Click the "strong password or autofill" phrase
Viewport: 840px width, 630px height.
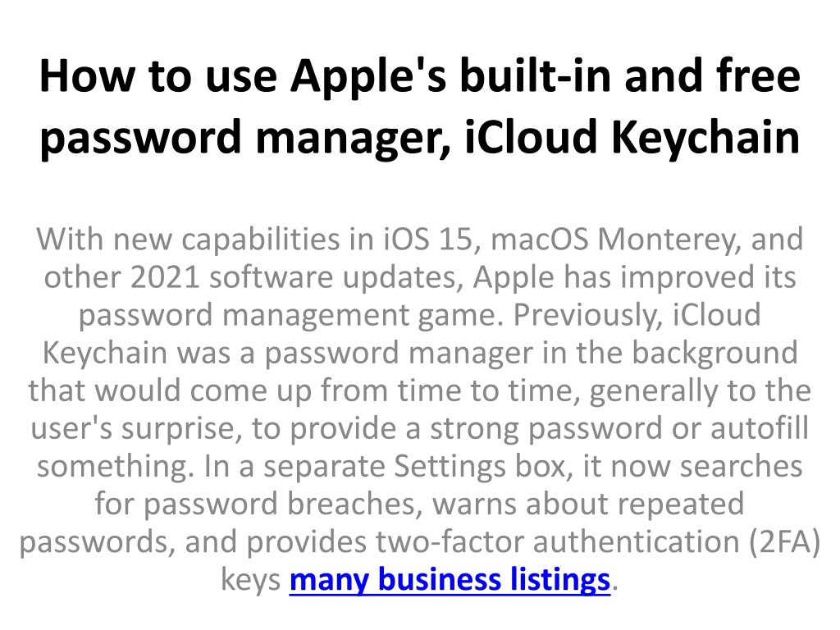click(x=619, y=428)
